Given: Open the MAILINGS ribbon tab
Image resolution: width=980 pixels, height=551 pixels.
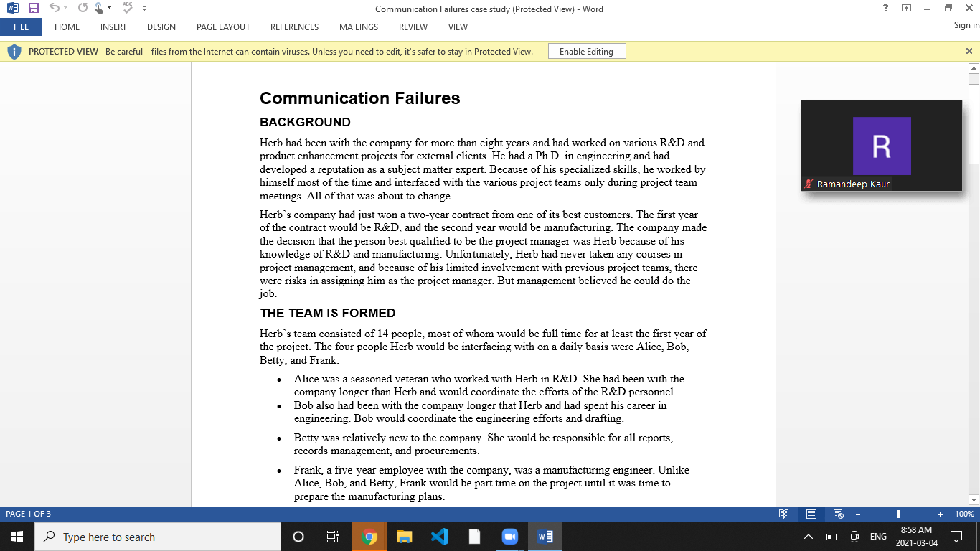Looking at the screenshot, I should [x=358, y=27].
